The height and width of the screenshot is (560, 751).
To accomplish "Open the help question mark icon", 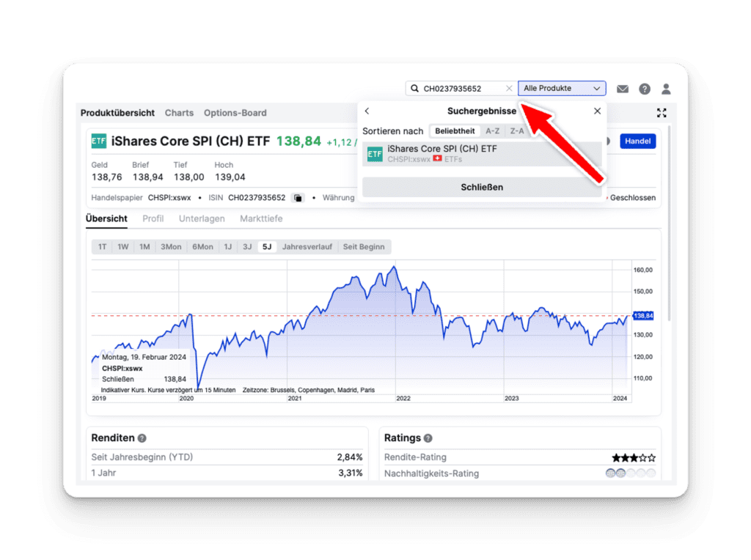I will tap(645, 89).
